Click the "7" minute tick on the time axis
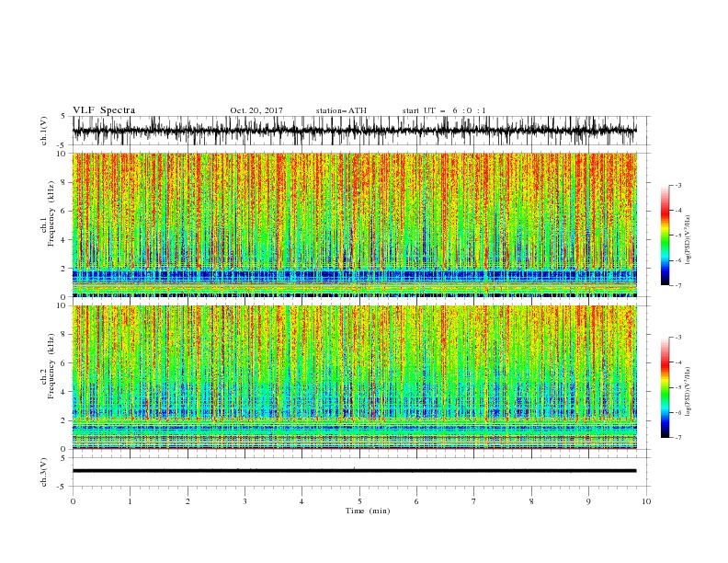Viewport: 728px width, 563px height. coord(474,501)
